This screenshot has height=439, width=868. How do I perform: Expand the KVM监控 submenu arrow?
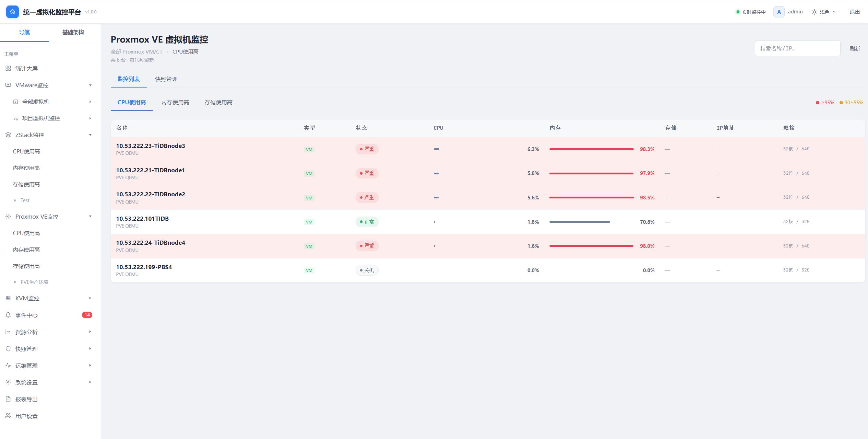90,298
